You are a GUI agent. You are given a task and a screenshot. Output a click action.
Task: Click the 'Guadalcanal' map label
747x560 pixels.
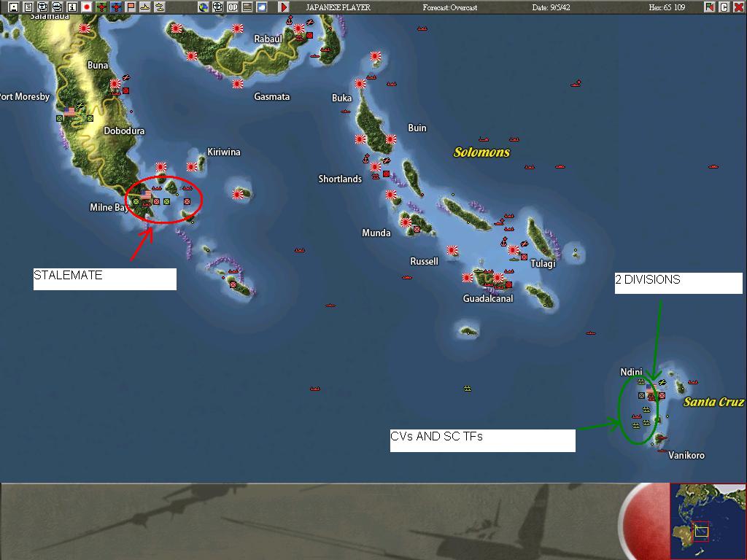point(488,298)
